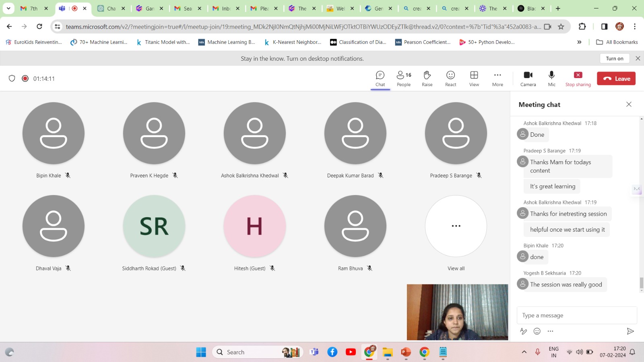Click the message format pen icon
This screenshot has width=644, height=362.
coord(523,331)
